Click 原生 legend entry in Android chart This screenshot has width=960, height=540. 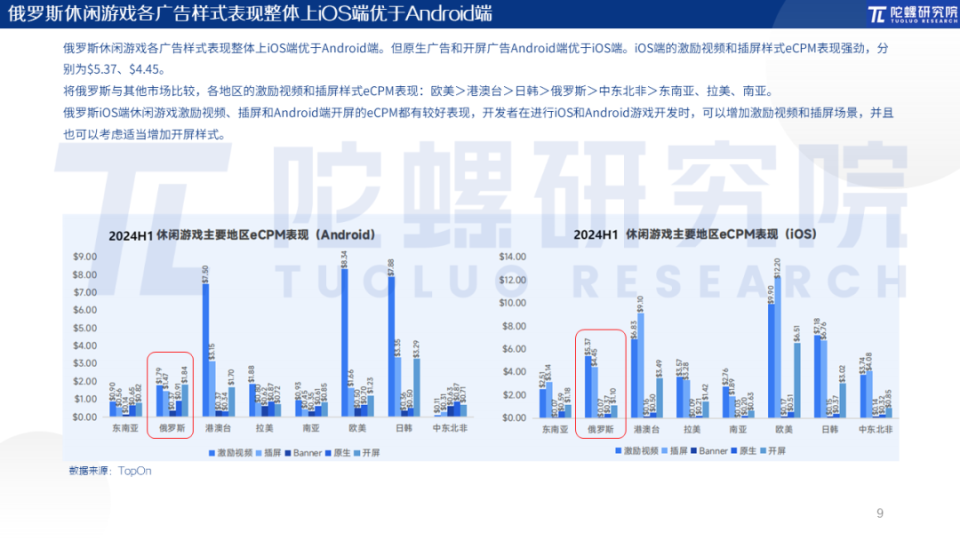click(338, 453)
